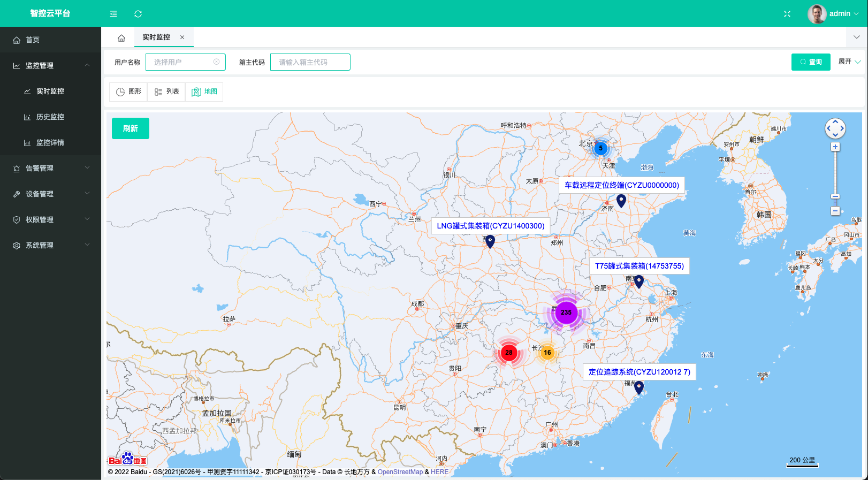Screen dimensions: 868x480
Task: Switch to 列表 list view
Action: pyautogui.click(x=166, y=92)
